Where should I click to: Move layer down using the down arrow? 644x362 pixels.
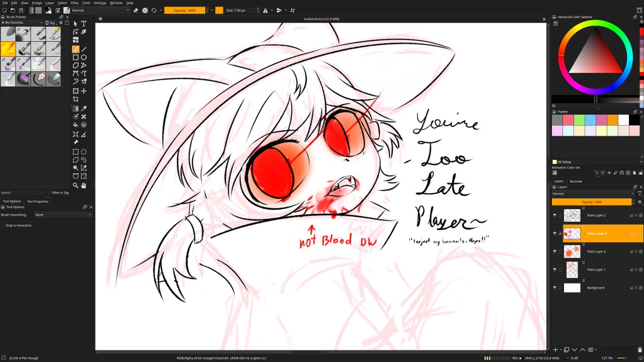click(x=575, y=349)
